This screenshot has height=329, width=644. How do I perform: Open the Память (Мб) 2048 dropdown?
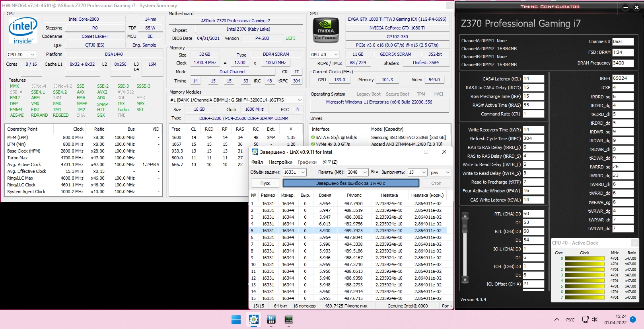(x=357, y=172)
